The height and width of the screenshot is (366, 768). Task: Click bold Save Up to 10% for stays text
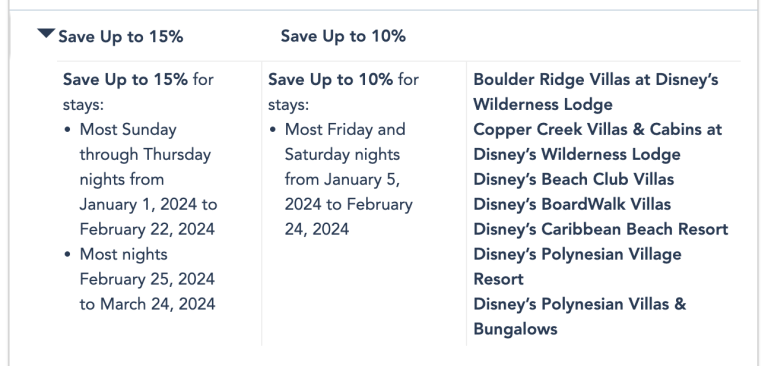tap(330, 79)
